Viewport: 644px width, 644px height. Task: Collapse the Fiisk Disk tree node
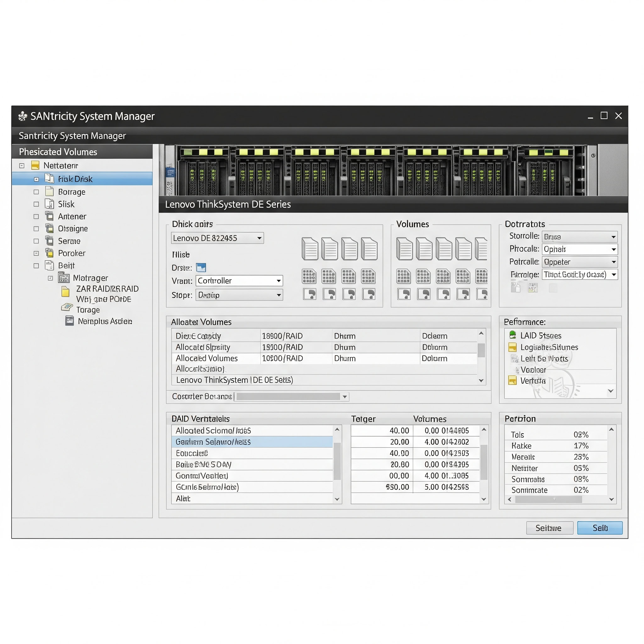coord(36,179)
